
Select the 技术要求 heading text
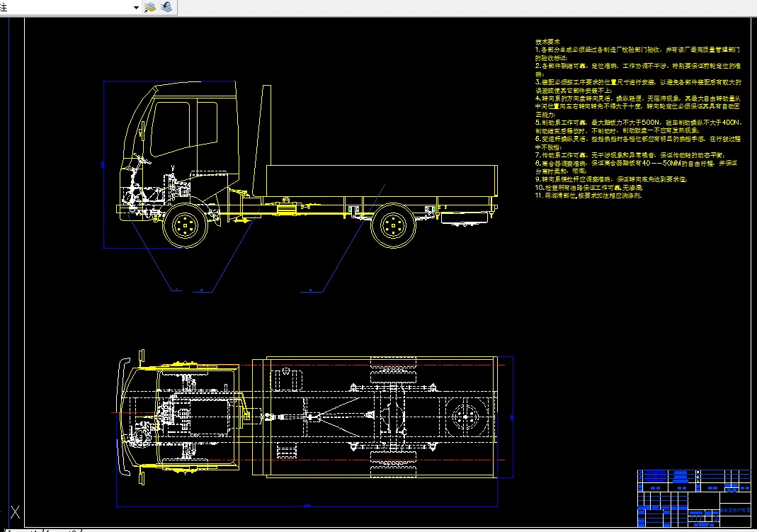(x=547, y=42)
